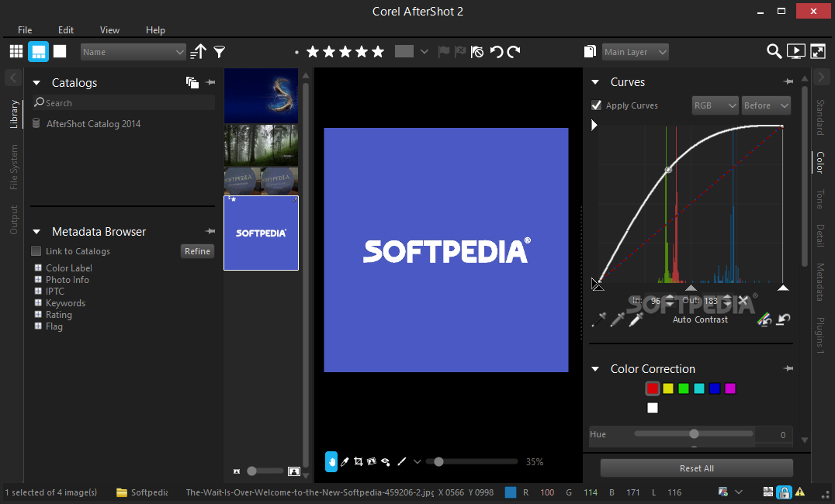This screenshot has width=835, height=504.
Task: Select the red eye removal tool
Action: point(386,461)
